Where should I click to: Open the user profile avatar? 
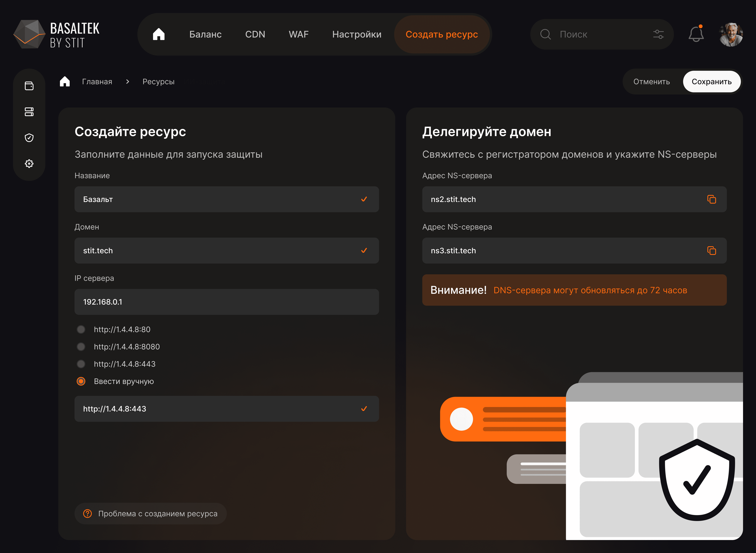[x=731, y=34]
